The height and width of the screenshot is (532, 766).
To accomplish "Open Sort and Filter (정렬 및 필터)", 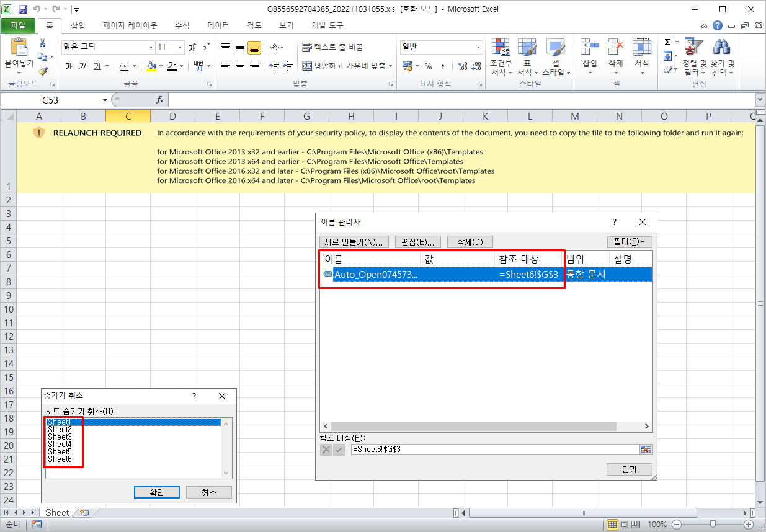I will [x=694, y=57].
